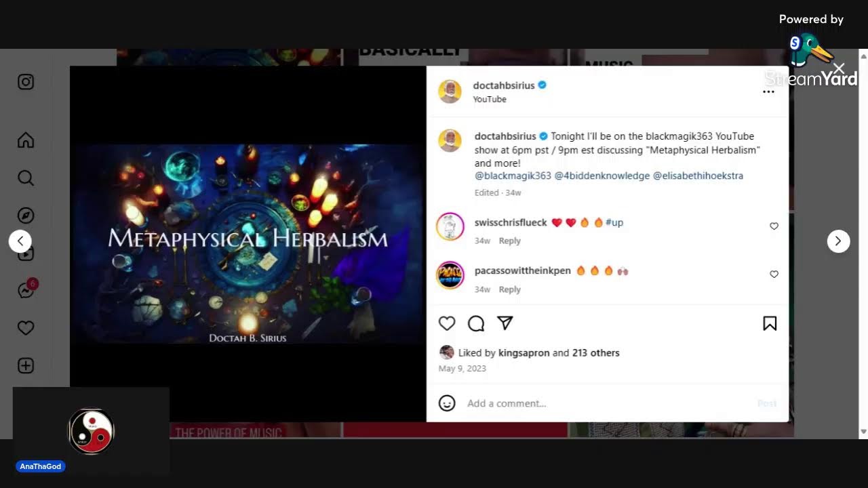Like swisschrisflueck's comment
This screenshot has width=868, height=488.
[774, 226]
